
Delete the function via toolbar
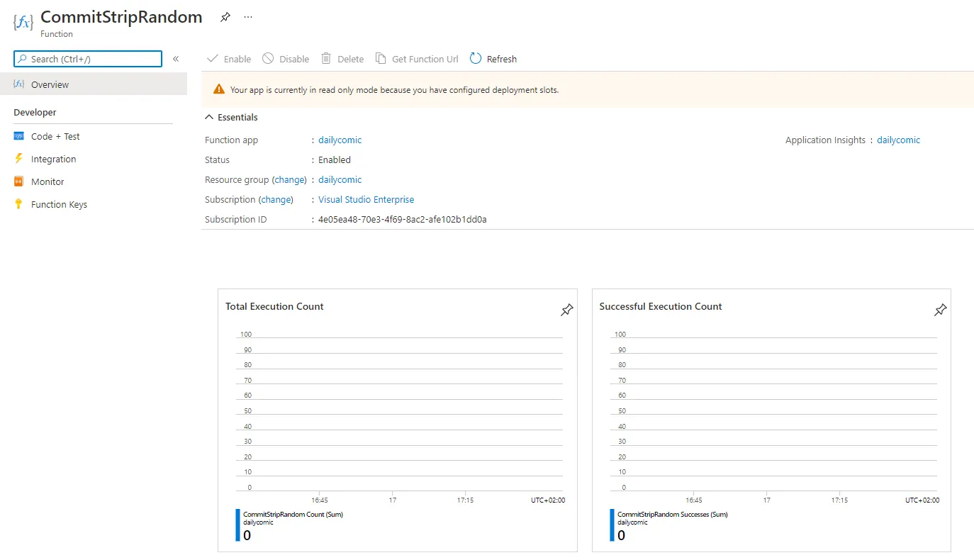342,59
